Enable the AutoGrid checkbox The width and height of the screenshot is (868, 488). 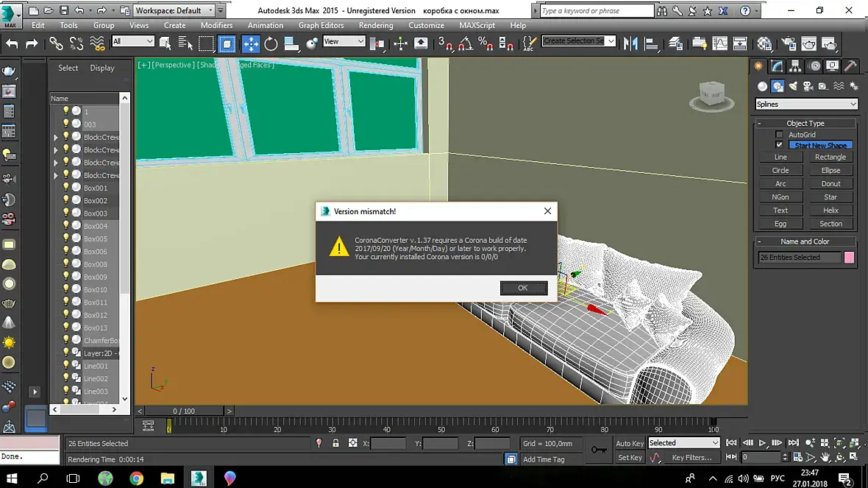780,135
